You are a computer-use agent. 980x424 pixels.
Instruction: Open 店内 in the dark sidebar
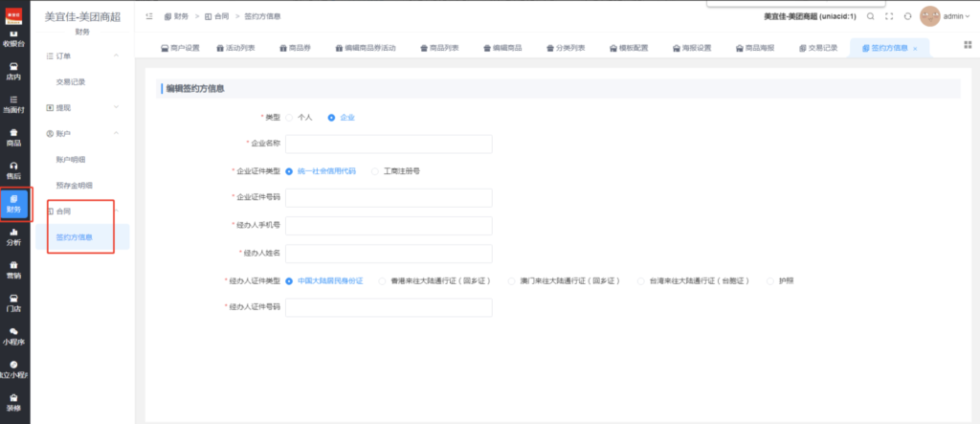(13, 72)
